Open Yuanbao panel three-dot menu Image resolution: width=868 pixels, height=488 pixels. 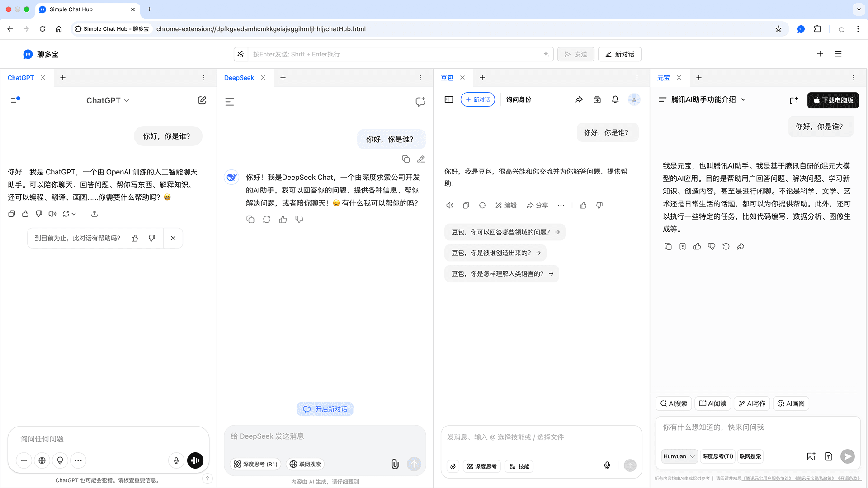pyautogui.click(x=854, y=78)
